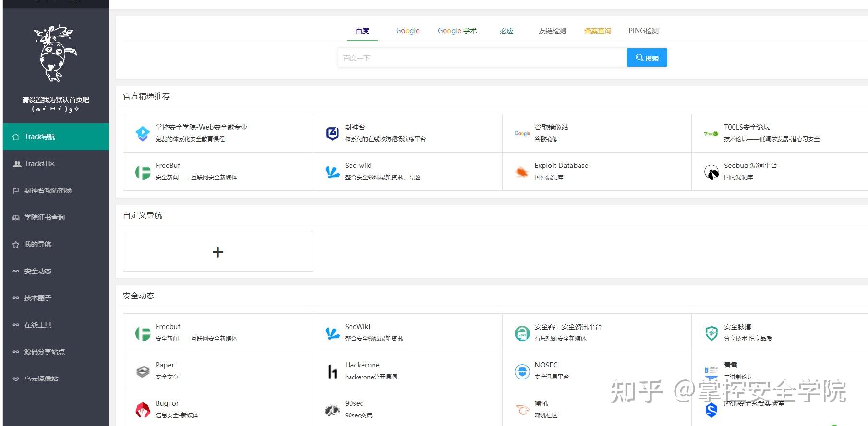Click the Seebug logo icon
Viewport: 868px width, 426px height.
pyautogui.click(x=711, y=172)
